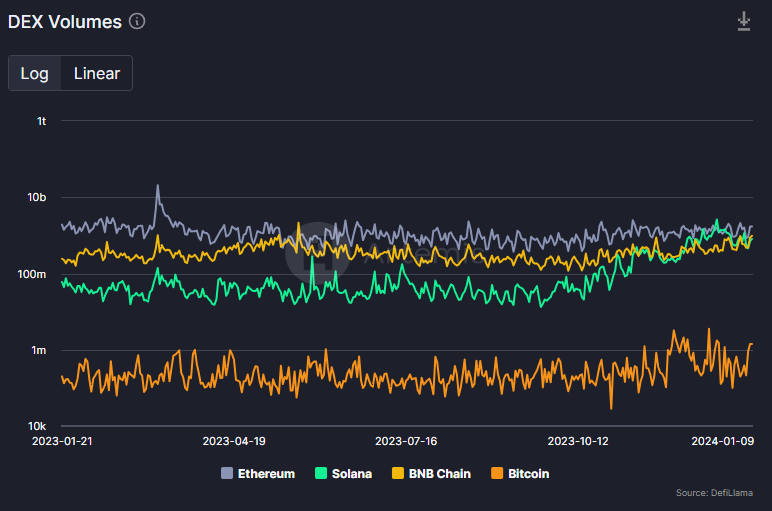Click the 10k y-axis label
The height and width of the screenshot is (511, 772).
[x=36, y=426]
